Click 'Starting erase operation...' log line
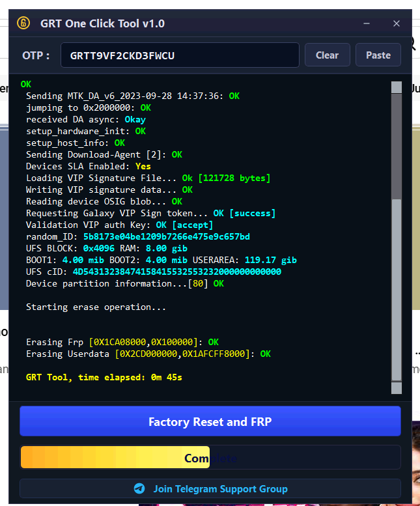This screenshot has height=506, width=420. pos(96,307)
